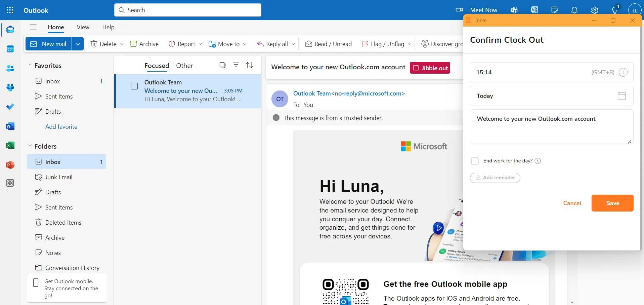Open the notifications bell
This screenshot has width=644, height=305.
pos(574,10)
